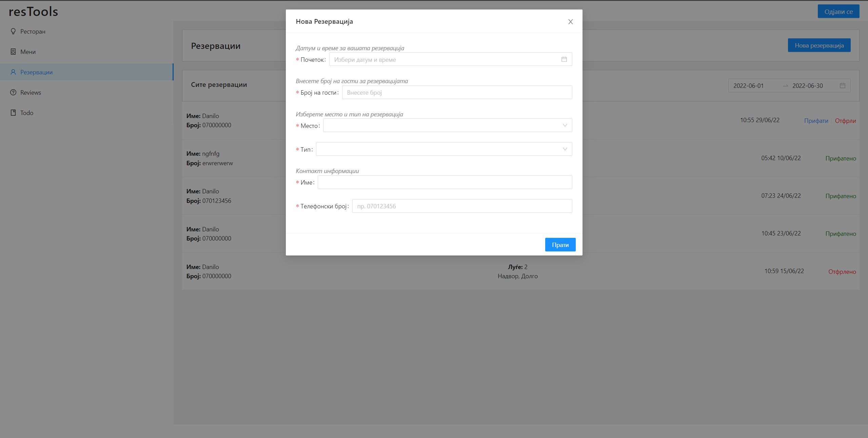Click the Број на гости input
868x438 pixels.
[x=457, y=92]
